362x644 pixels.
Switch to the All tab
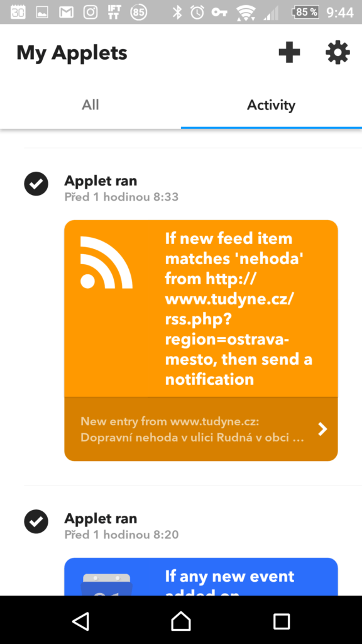click(90, 105)
